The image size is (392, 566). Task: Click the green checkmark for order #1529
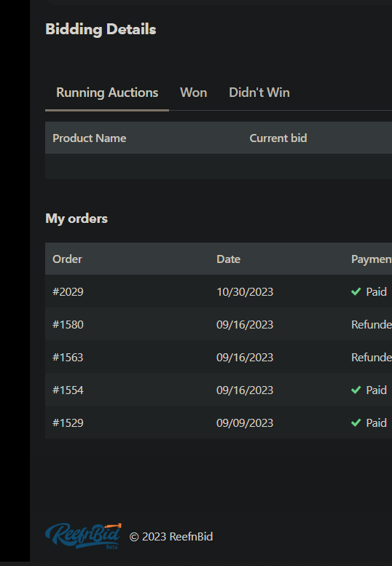coord(356,422)
